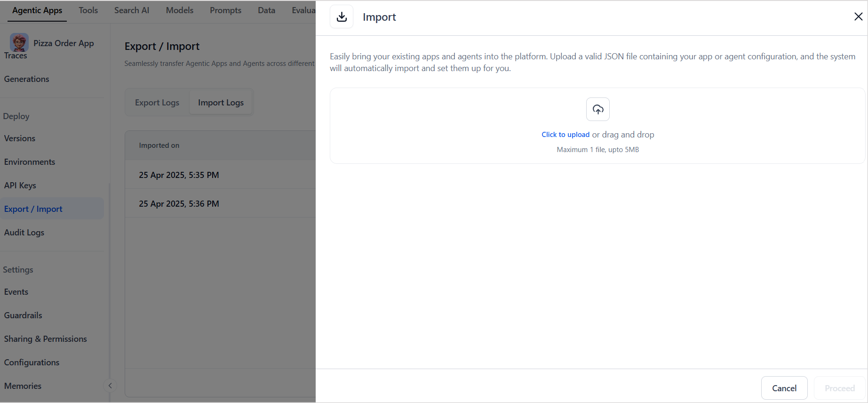Click the 'Imported on' column header
868x403 pixels.
[159, 145]
